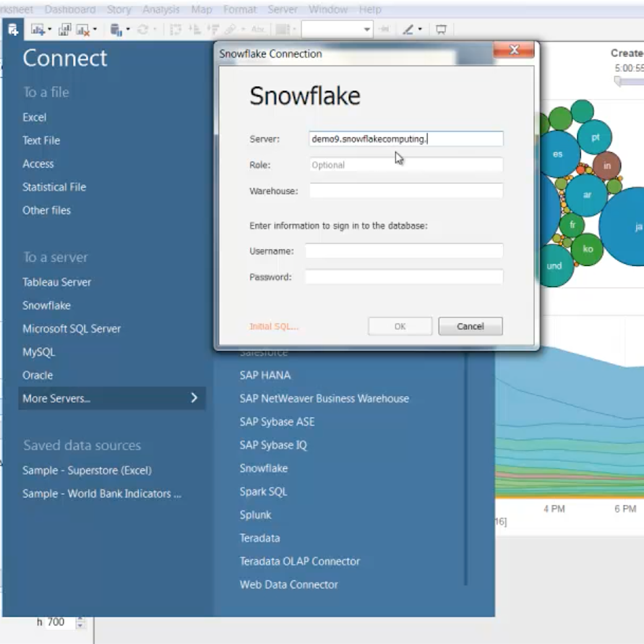Click the new worksheet toolbar icon
The width and height of the screenshot is (644, 644).
pyautogui.click(x=38, y=29)
